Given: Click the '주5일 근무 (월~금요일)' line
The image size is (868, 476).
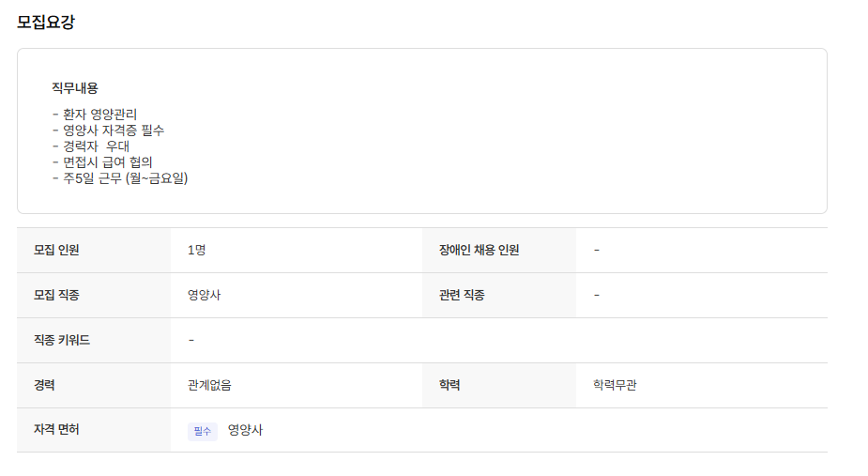Looking at the screenshot, I should point(120,177).
